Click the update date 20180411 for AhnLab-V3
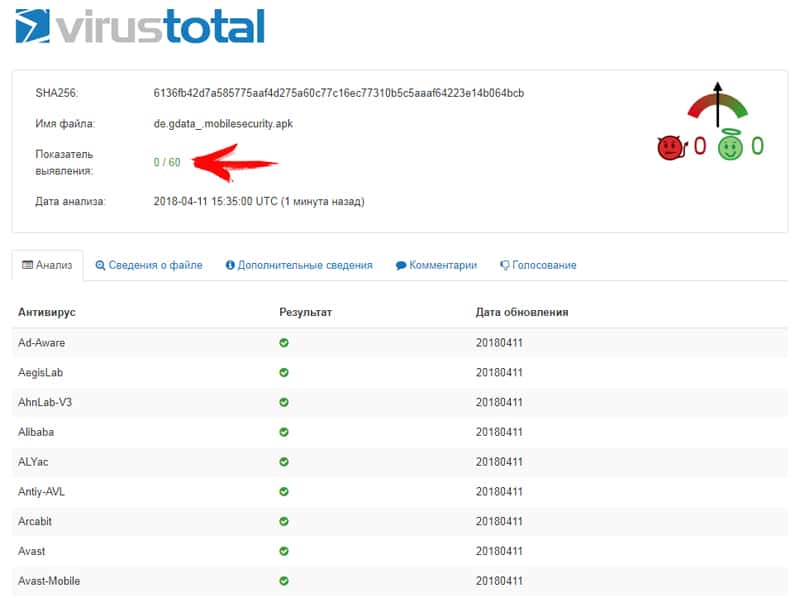 pyautogui.click(x=499, y=403)
